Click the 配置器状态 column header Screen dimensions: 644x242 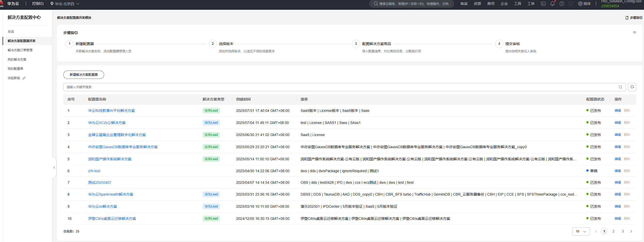tap(595, 99)
